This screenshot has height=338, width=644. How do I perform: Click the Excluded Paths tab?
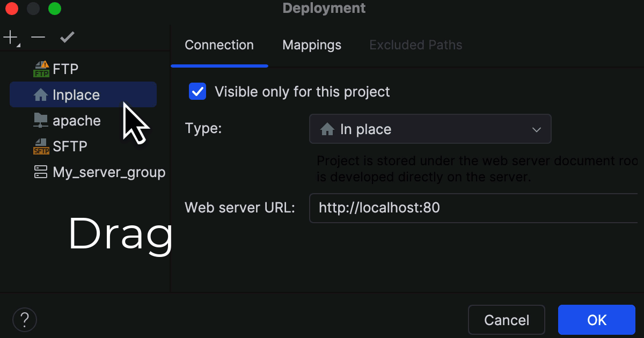point(416,45)
